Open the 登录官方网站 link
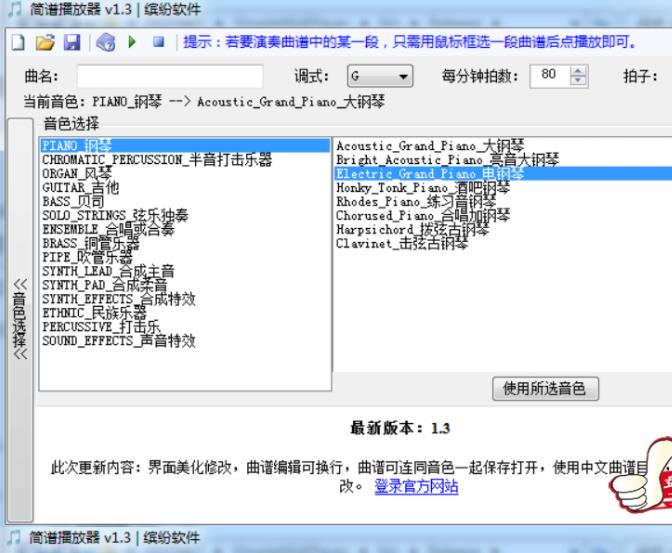The width and height of the screenshot is (672, 553). click(416, 486)
